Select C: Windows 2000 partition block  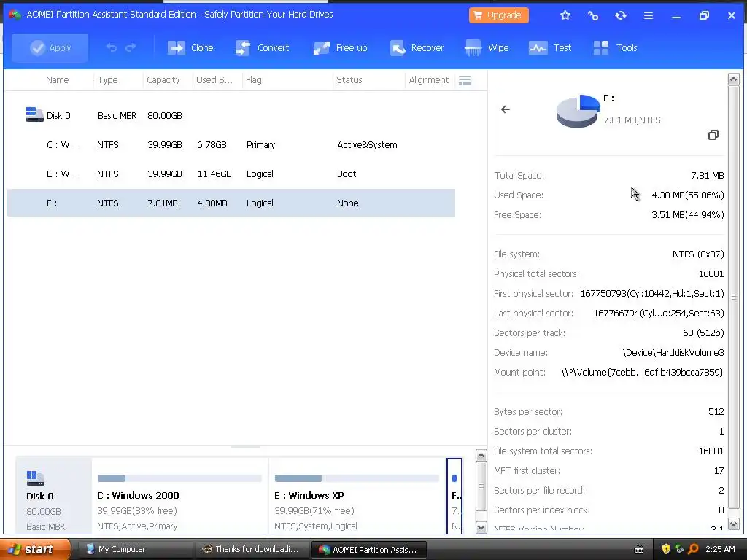179,495
